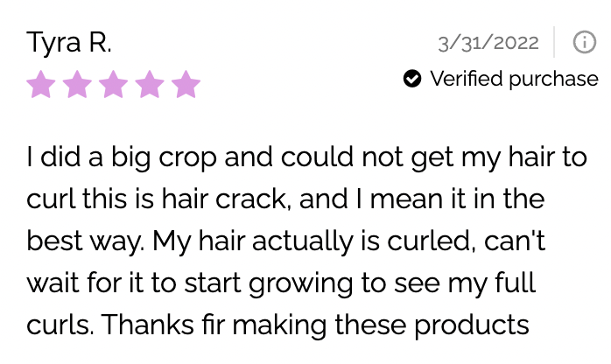Click the fifth and last rating star
This screenshot has width=611, height=364.
[x=186, y=86]
